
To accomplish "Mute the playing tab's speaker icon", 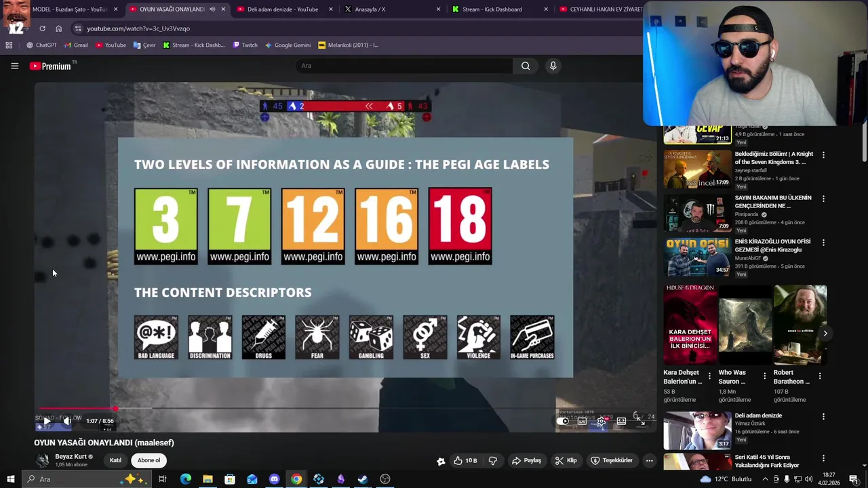I will pos(212,9).
